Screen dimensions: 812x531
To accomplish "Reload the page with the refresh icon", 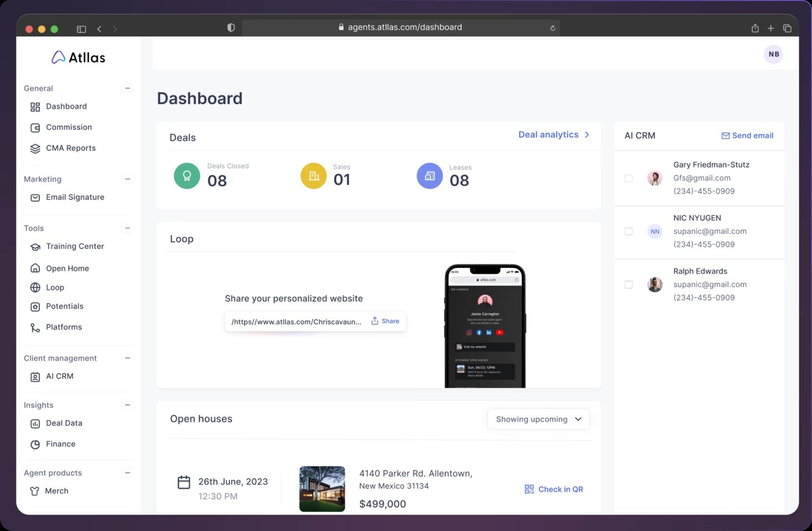I will (552, 28).
